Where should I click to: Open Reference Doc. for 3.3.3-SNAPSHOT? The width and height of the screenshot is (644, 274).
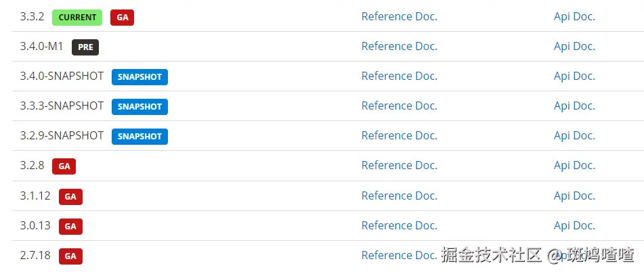click(x=399, y=106)
